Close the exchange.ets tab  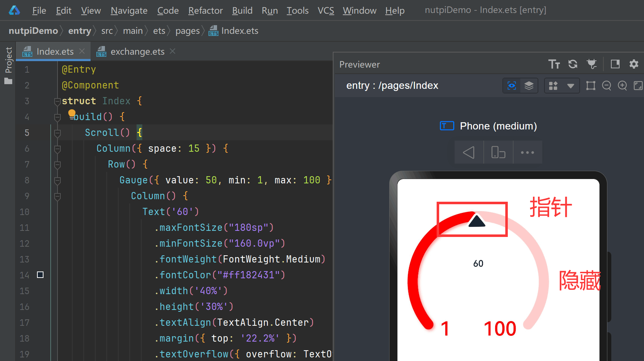[x=172, y=51]
